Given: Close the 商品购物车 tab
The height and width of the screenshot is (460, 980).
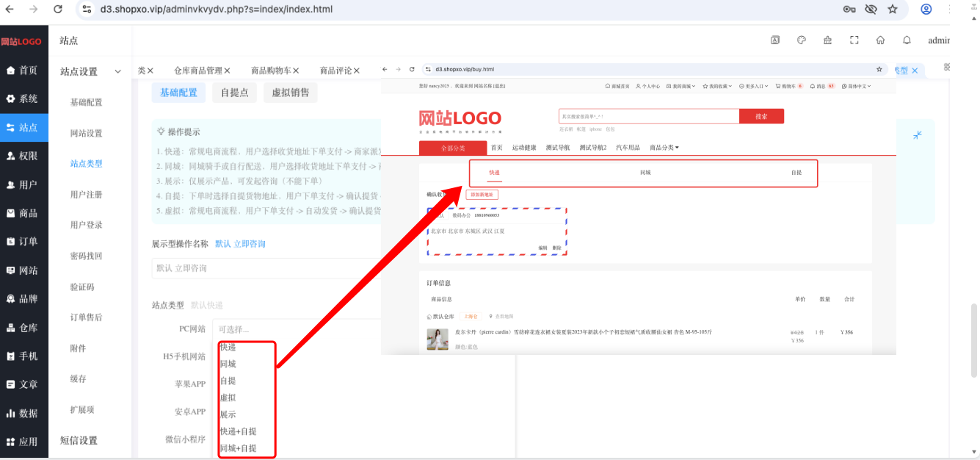Looking at the screenshot, I should point(296,71).
